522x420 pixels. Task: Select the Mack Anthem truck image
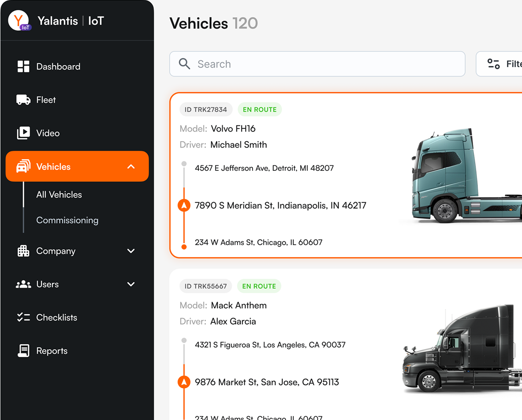(461, 349)
